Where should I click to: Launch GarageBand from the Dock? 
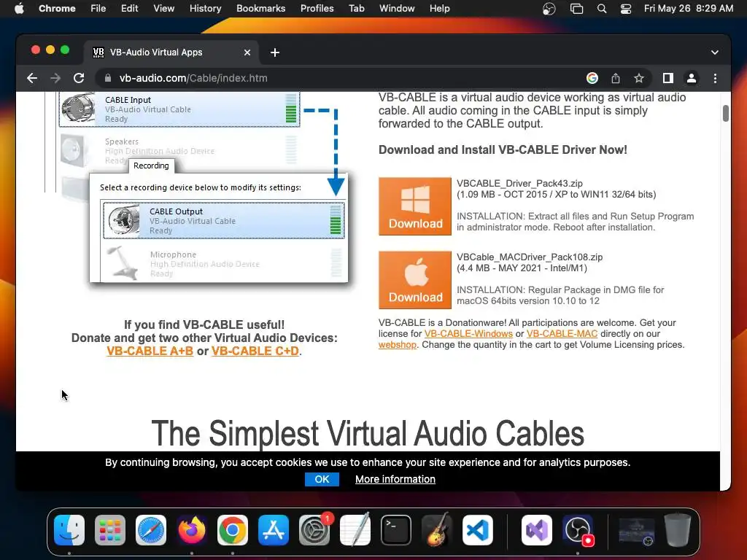pyautogui.click(x=437, y=530)
